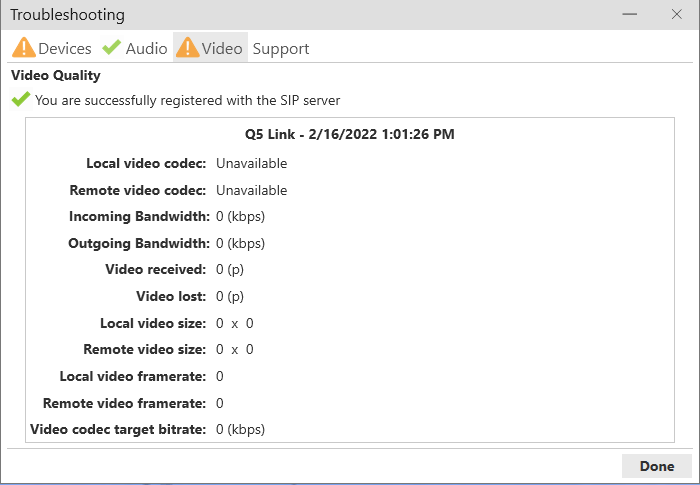Click the Video codec target bitrate value

[240, 429]
